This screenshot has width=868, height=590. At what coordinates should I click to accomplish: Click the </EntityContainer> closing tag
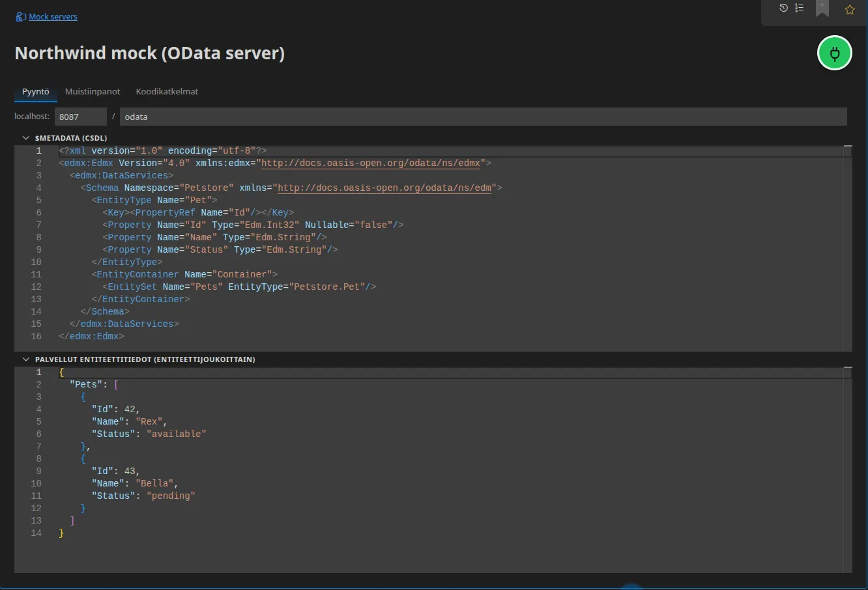pos(141,299)
